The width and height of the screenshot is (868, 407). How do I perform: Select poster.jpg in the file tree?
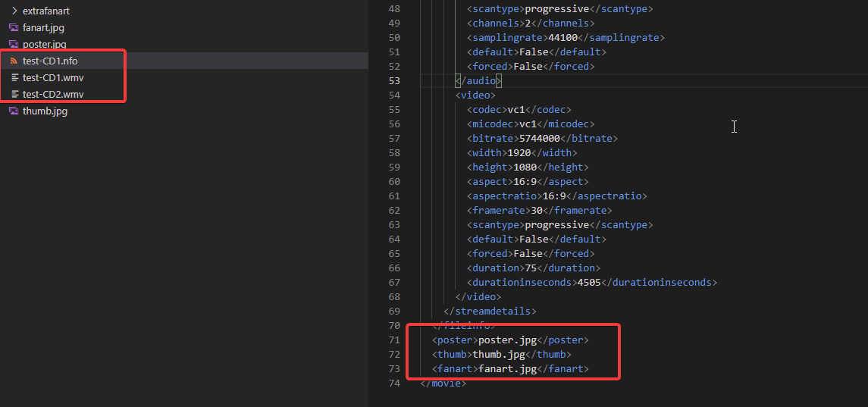click(x=44, y=44)
